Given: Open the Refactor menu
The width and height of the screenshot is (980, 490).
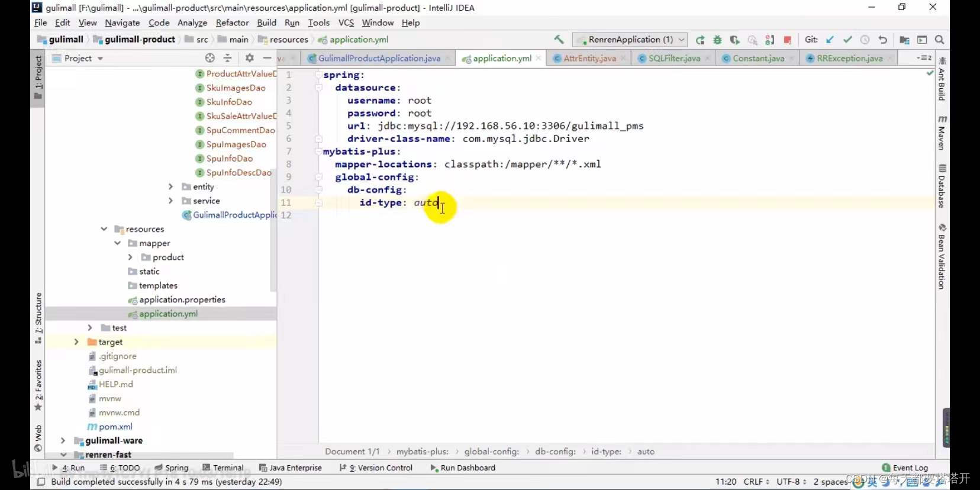Looking at the screenshot, I should (232, 22).
